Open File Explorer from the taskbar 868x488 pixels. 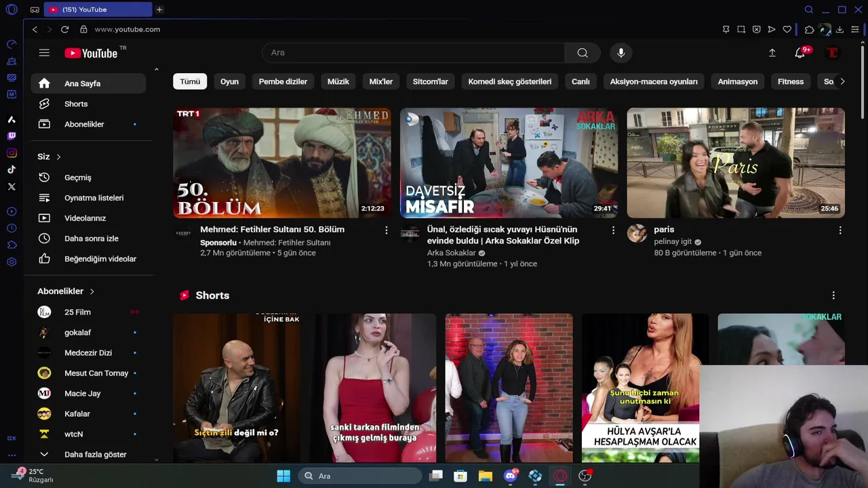485,476
